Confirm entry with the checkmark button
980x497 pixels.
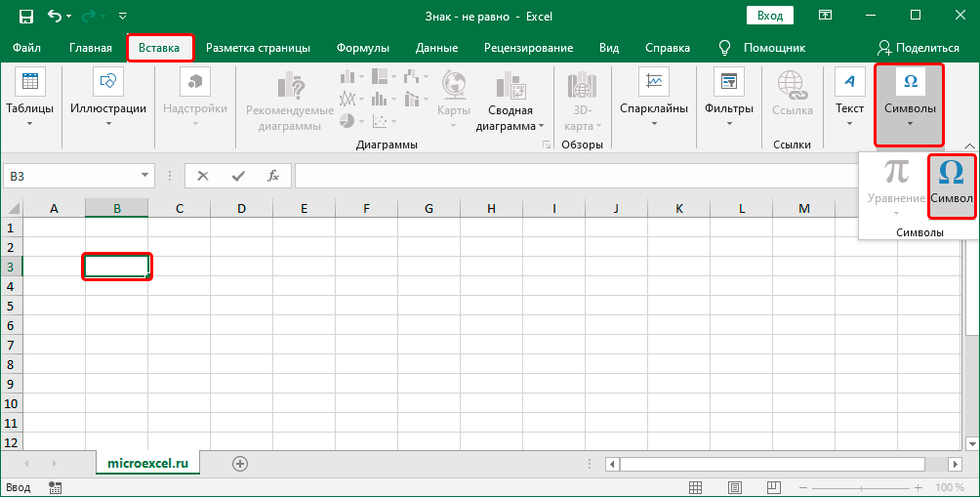[238, 177]
